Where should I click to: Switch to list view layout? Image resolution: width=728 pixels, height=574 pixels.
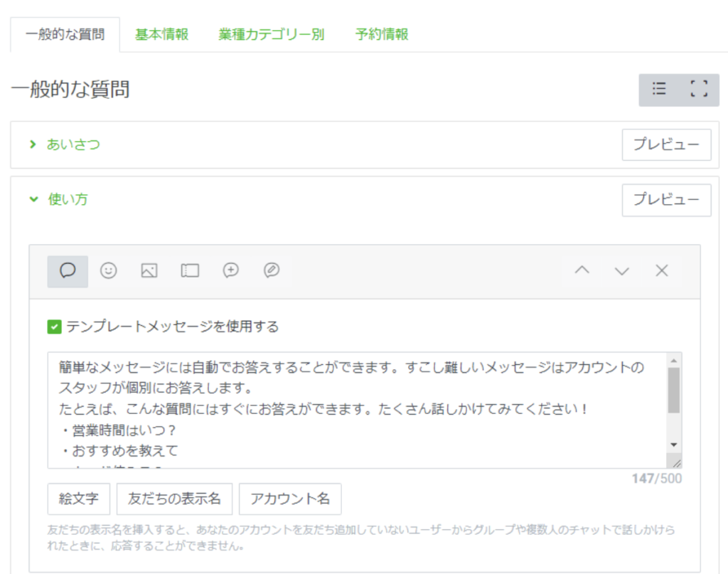[659, 90]
